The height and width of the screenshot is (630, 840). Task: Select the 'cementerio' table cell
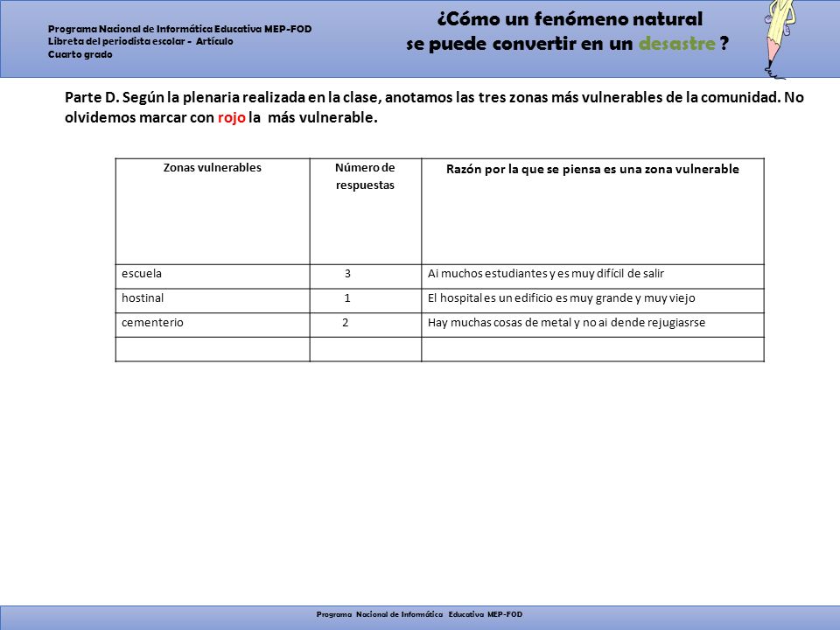(213, 325)
